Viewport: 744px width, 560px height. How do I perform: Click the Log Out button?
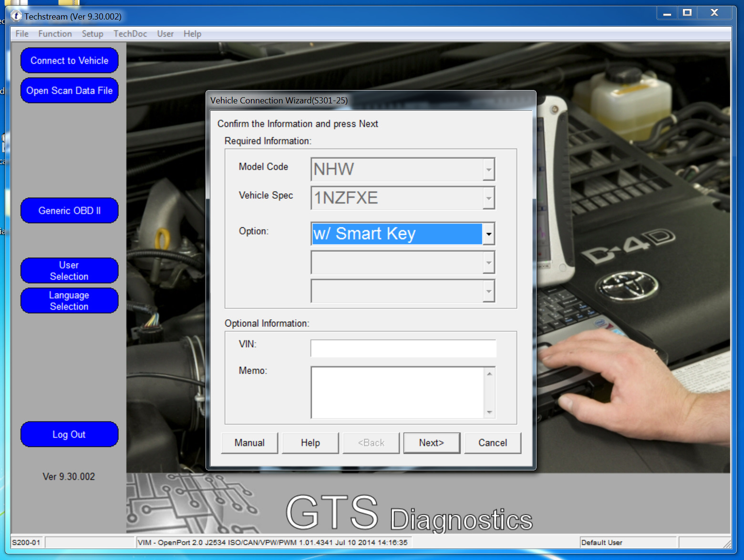coord(70,435)
